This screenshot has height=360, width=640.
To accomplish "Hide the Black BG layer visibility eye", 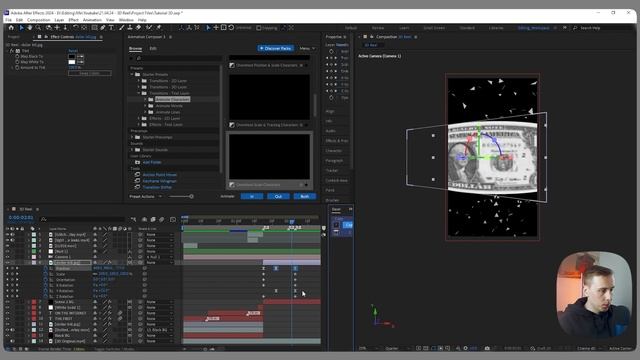I will (x=7, y=335).
